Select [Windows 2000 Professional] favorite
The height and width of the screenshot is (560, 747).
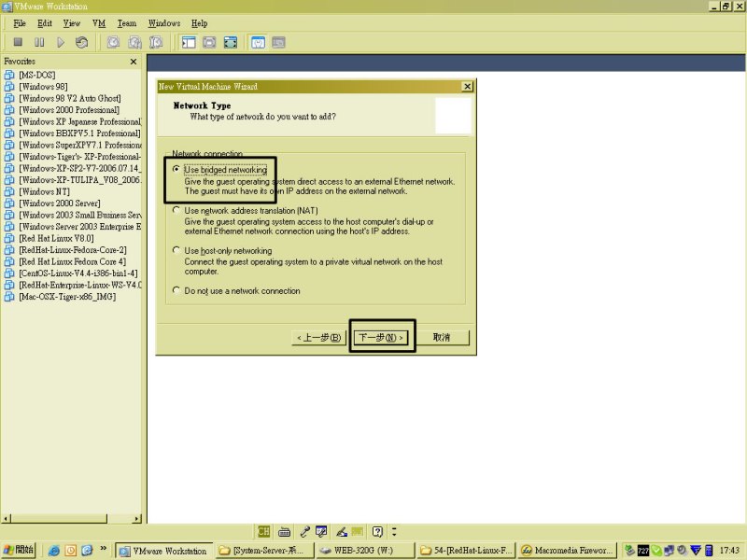[69, 110]
